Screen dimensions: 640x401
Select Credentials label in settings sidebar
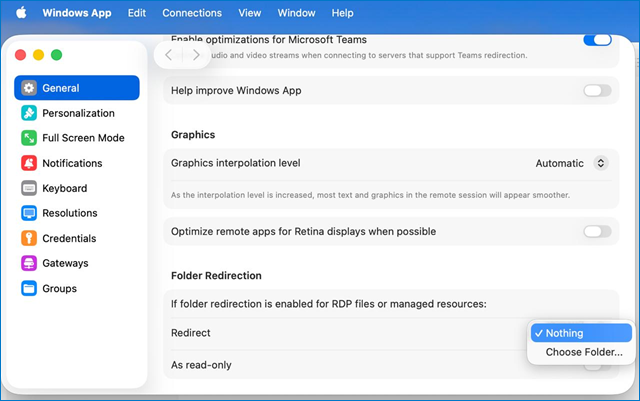point(69,238)
